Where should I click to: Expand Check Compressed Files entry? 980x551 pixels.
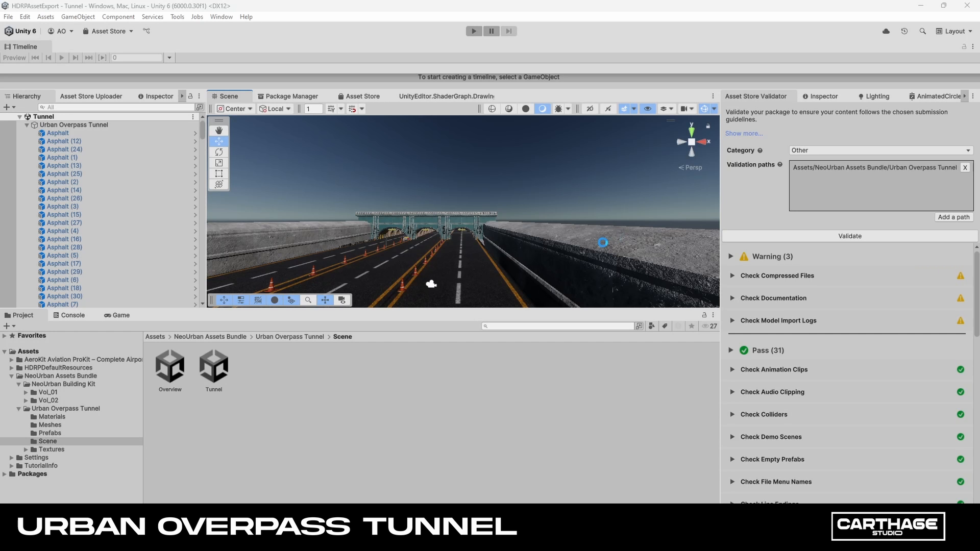coord(732,275)
